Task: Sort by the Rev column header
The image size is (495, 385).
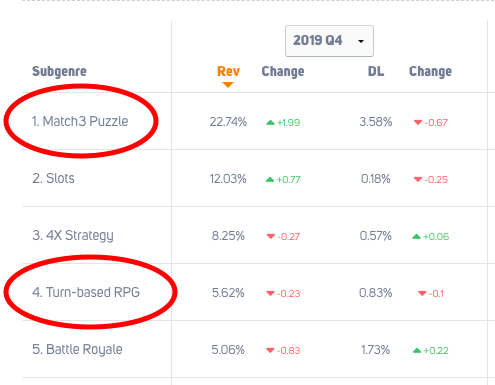Action: (x=228, y=71)
